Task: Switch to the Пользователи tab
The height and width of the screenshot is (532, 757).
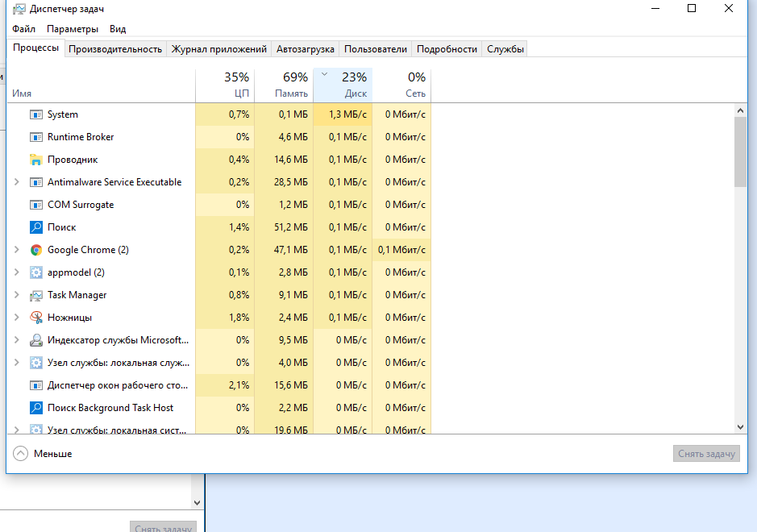Action: (x=376, y=49)
